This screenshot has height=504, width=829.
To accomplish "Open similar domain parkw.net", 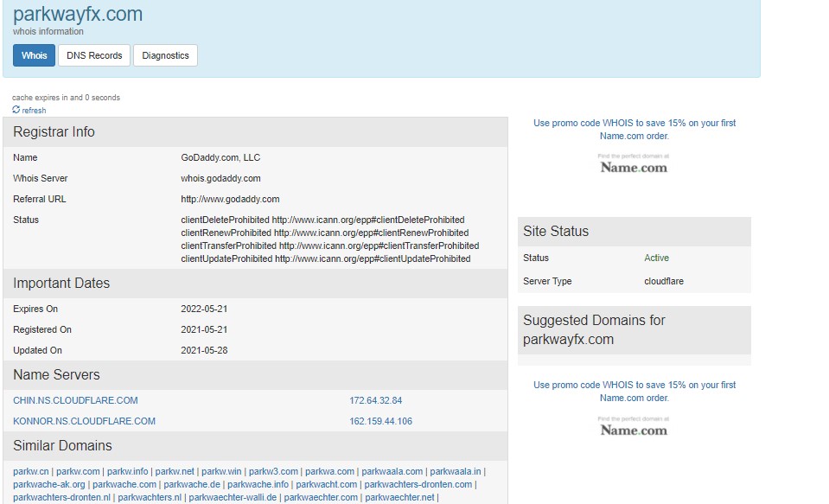I will point(175,471).
